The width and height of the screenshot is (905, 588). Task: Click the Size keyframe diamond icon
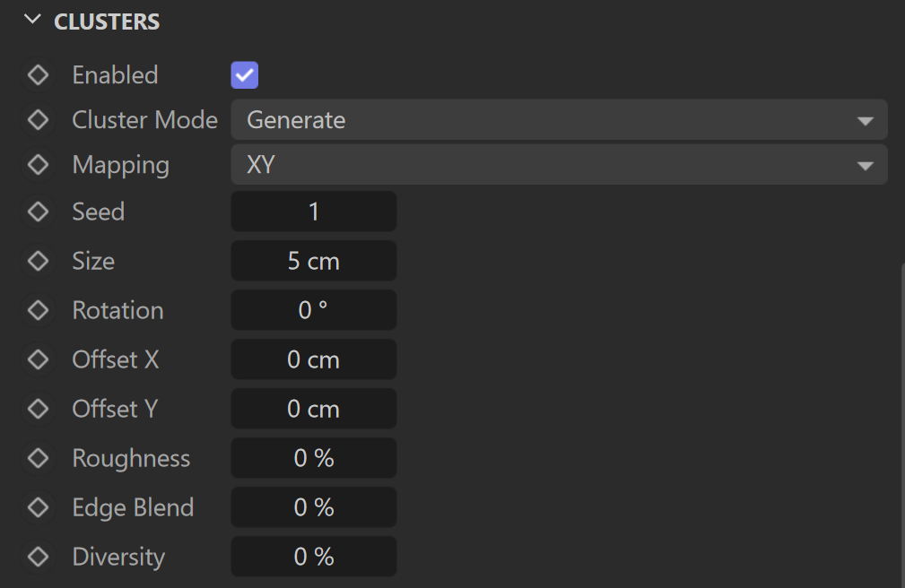coord(38,261)
